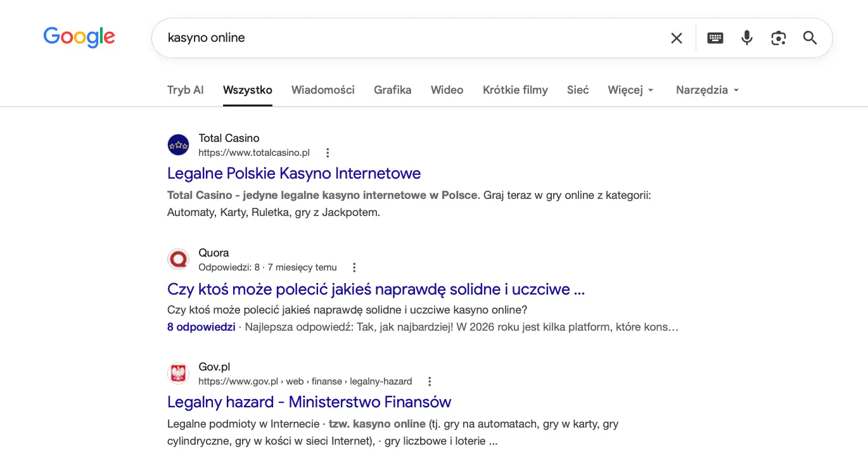Viewport: 868px width, 458px height.
Task: Open the Wiadomości tab
Action: 323,90
